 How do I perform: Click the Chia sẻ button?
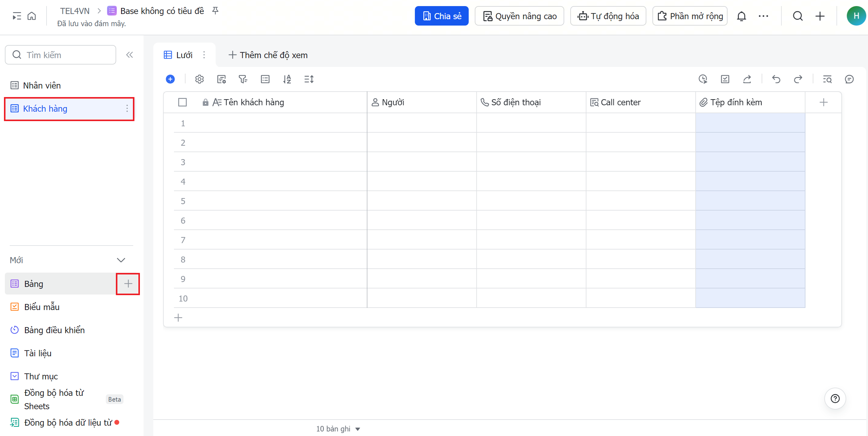(441, 16)
